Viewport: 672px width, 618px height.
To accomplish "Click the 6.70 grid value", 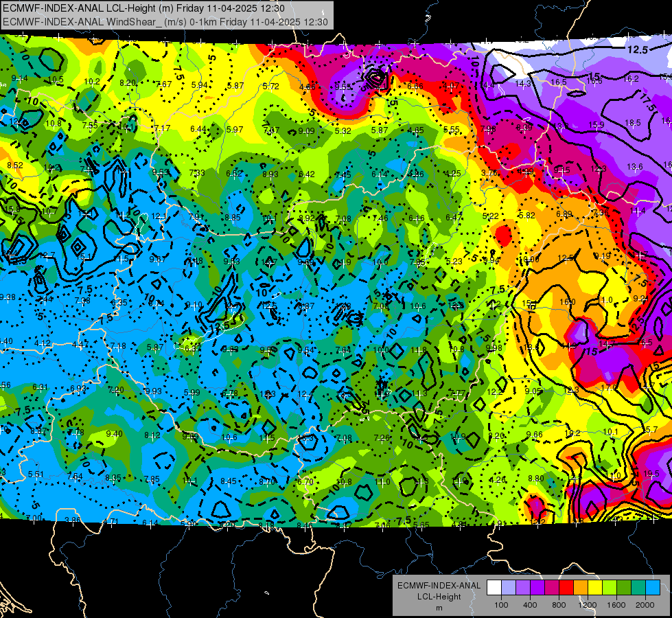I will point(305,481).
